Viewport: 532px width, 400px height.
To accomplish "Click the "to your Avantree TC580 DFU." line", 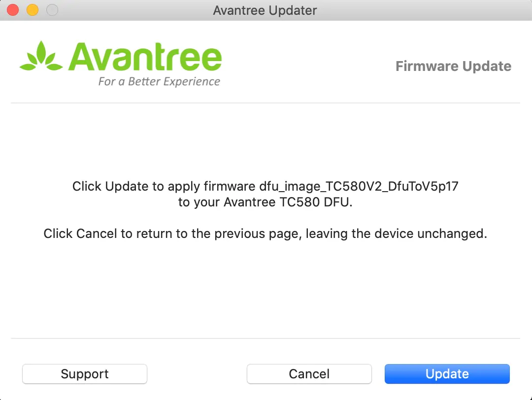I will click(x=265, y=202).
